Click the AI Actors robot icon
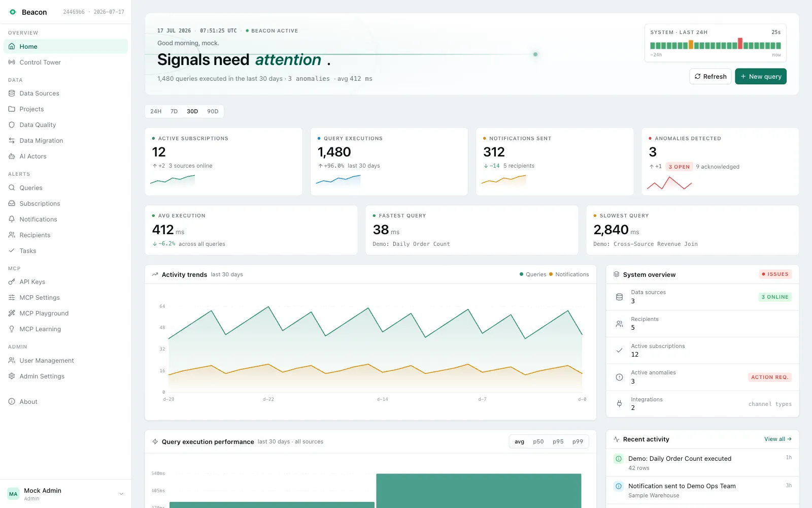The image size is (812, 508). [12, 156]
